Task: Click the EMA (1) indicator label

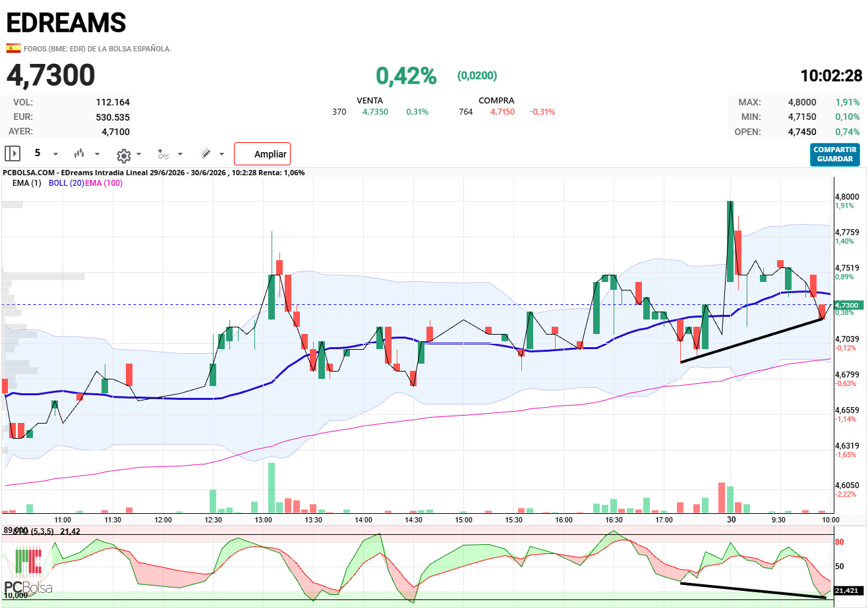Action: point(26,183)
